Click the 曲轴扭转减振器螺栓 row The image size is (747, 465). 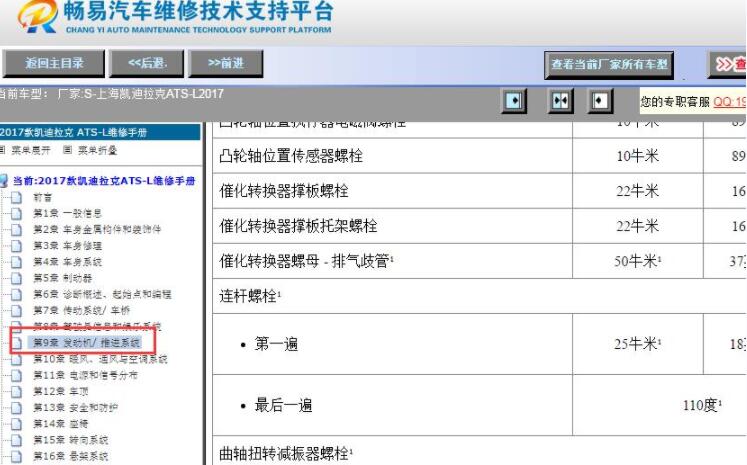pos(479,452)
